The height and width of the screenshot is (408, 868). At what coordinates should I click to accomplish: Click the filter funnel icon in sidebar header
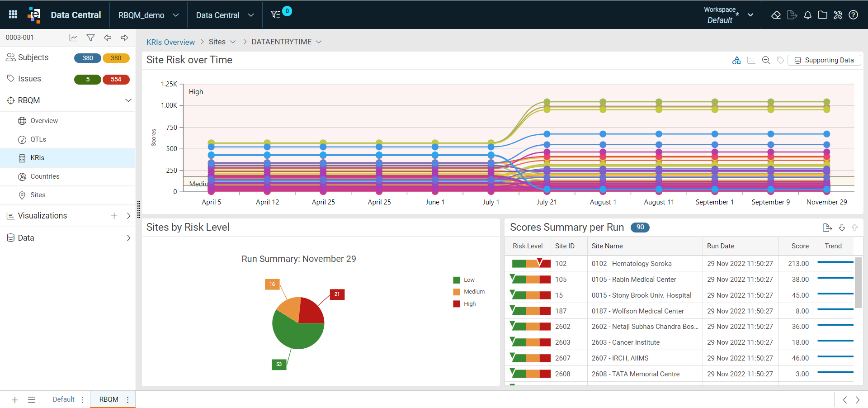[x=90, y=38]
